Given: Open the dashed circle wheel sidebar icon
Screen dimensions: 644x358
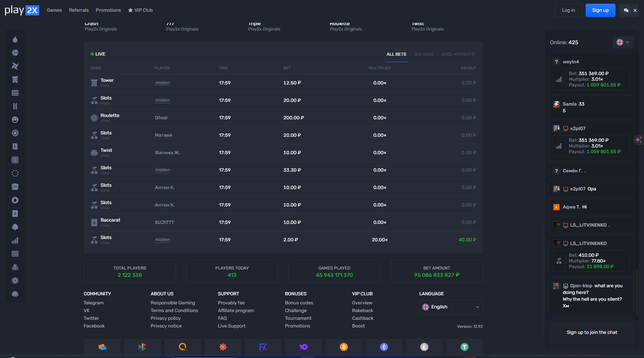Looking at the screenshot, I should 15,173.
